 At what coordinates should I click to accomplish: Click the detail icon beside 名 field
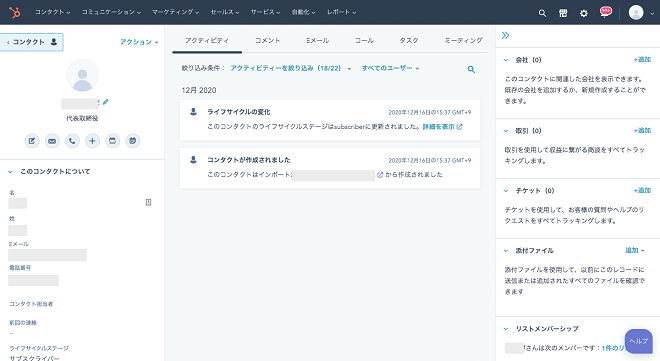pos(148,202)
